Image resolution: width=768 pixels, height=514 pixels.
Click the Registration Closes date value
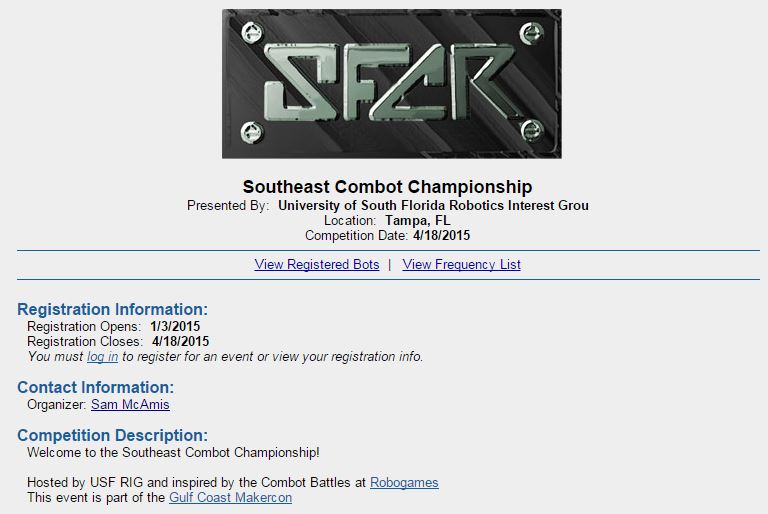(180, 342)
